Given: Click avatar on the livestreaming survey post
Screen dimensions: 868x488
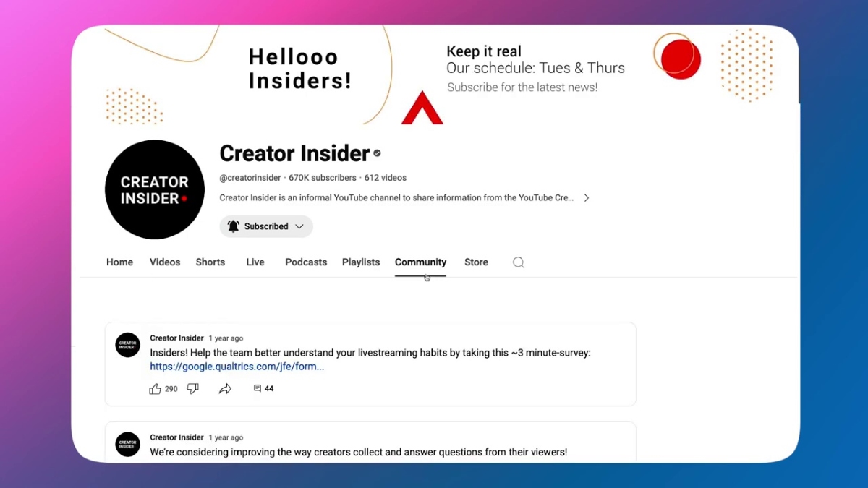Looking at the screenshot, I should tap(127, 345).
